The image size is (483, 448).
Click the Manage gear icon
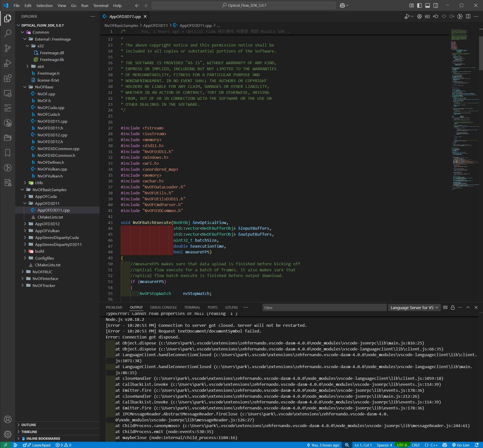[8, 434]
